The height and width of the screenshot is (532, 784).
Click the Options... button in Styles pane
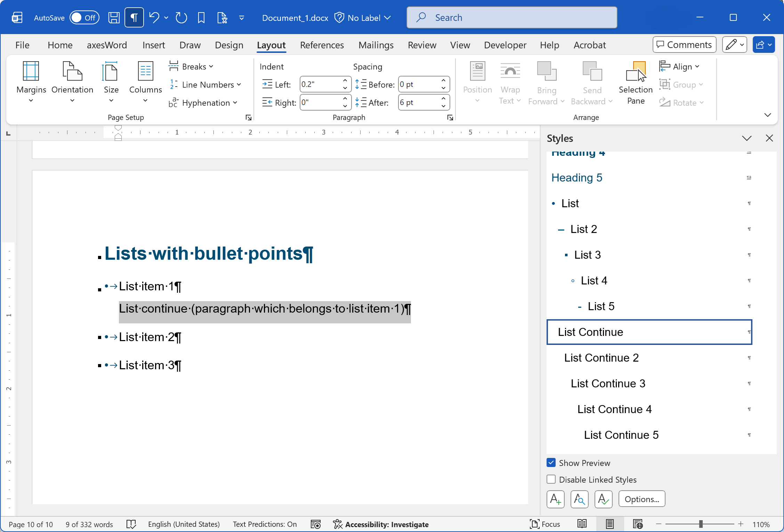coord(642,499)
